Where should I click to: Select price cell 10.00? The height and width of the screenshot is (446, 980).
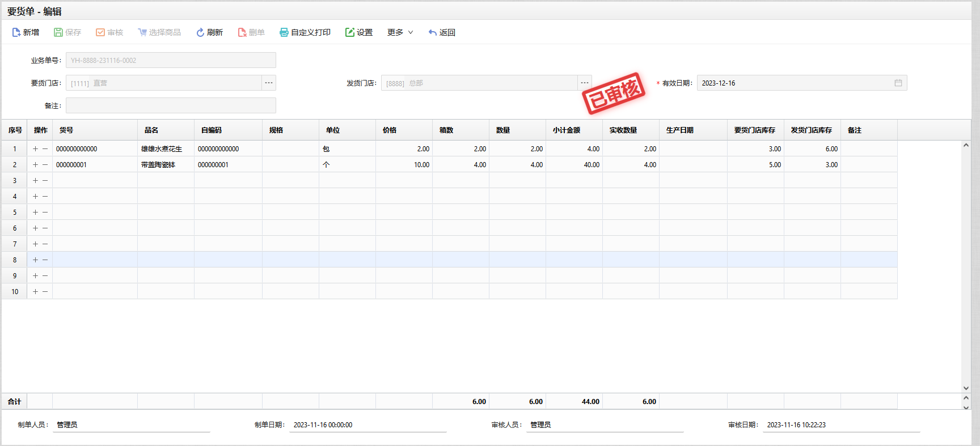tap(404, 164)
